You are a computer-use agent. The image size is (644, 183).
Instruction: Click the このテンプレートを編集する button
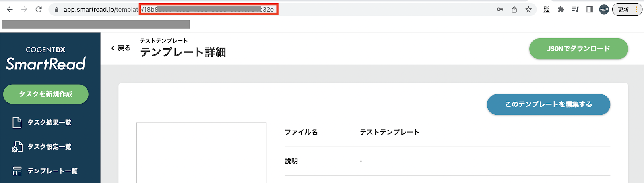[x=548, y=104]
